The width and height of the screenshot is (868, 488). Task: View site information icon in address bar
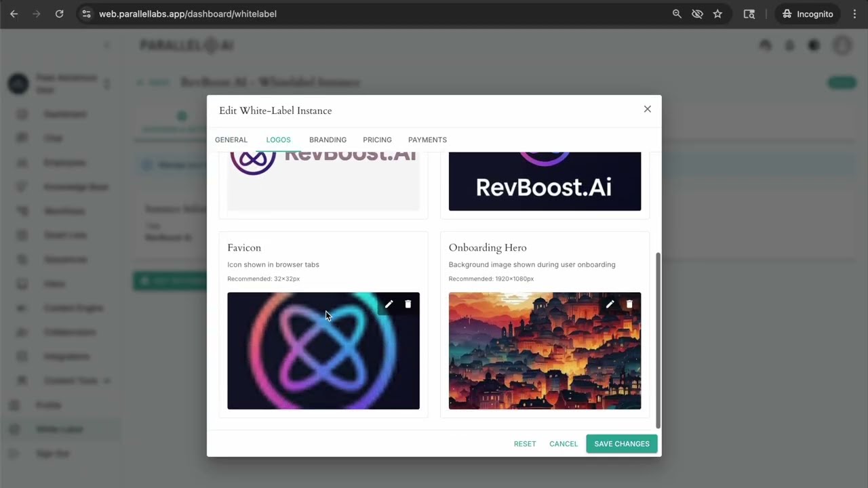tap(86, 14)
